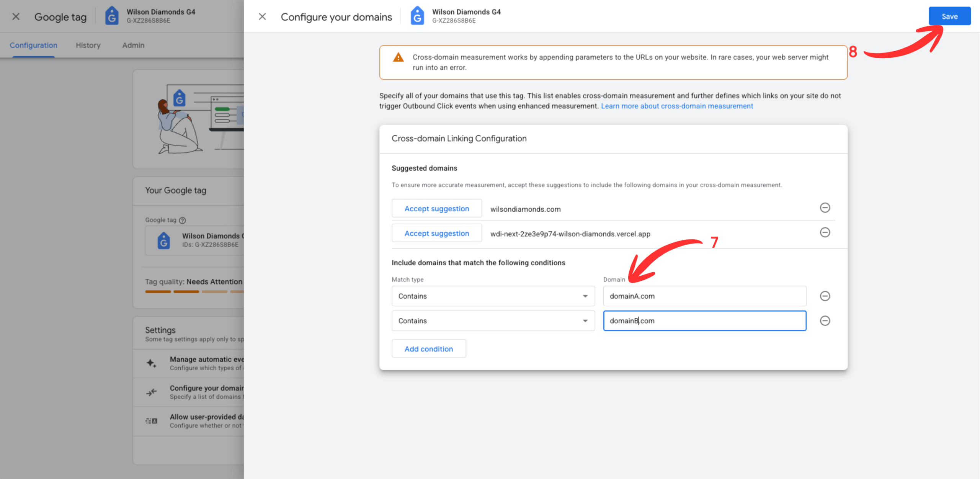Switch to the History tab
The width and height of the screenshot is (980, 479).
pos(88,45)
